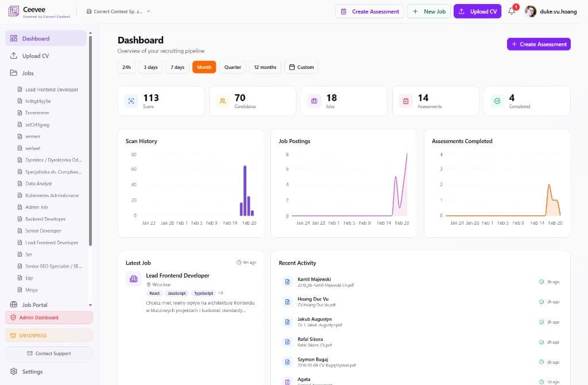The image size is (588, 385).
Task: Open the notification bell with red badge
Action: point(511,11)
